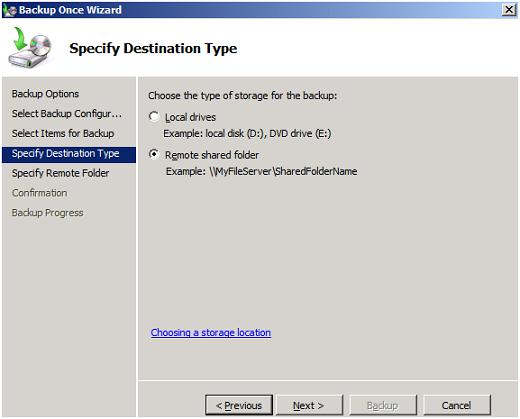This screenshot has height=419, width=520.
Task: Open the Select Backup Configur... step
Action: (x=67, y=114)
